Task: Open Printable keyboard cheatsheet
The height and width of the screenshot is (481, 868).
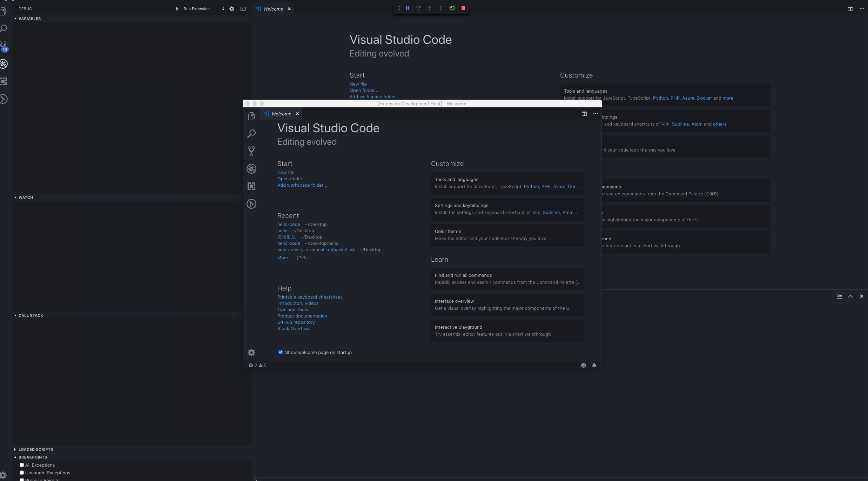Action: (x=310, y=297)
